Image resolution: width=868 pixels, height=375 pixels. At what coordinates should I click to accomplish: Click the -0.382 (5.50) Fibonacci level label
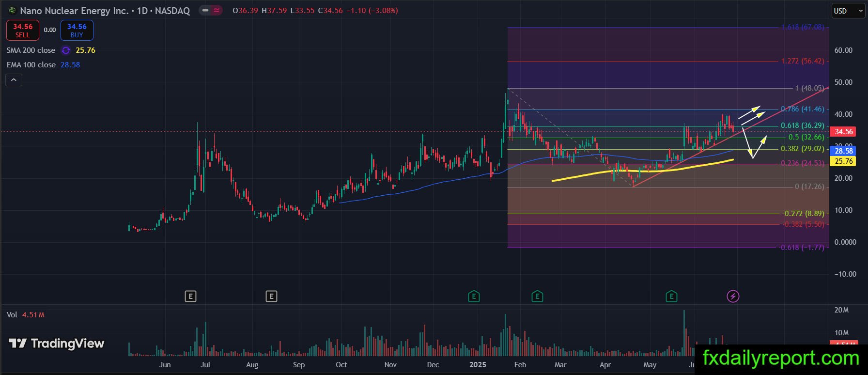[x=803, y=224]
